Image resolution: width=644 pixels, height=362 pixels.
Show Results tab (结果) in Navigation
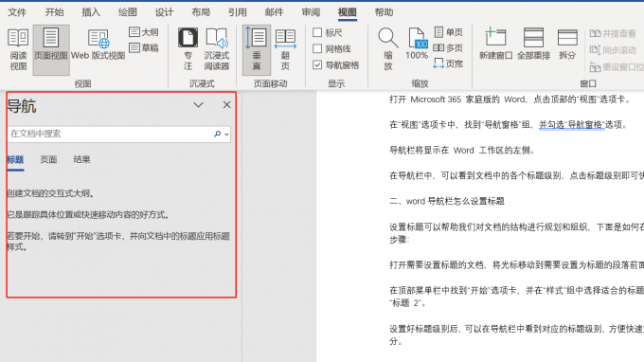[x=81, y=160]
